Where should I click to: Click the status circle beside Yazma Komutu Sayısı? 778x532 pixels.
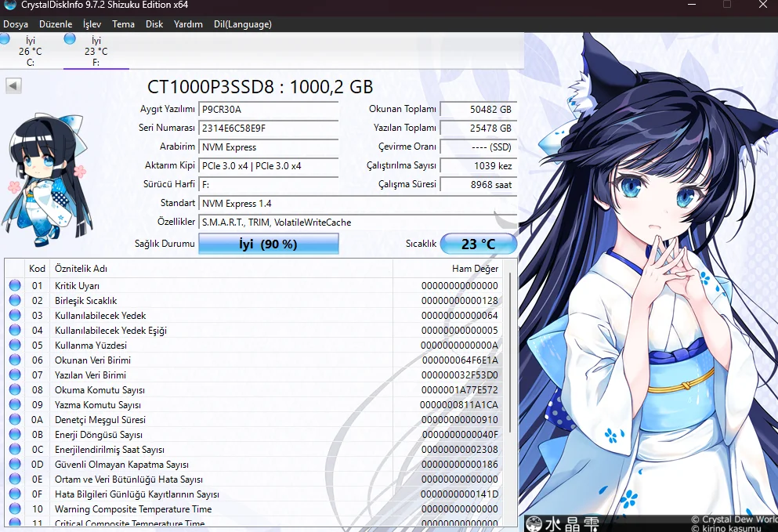[15, 404]
